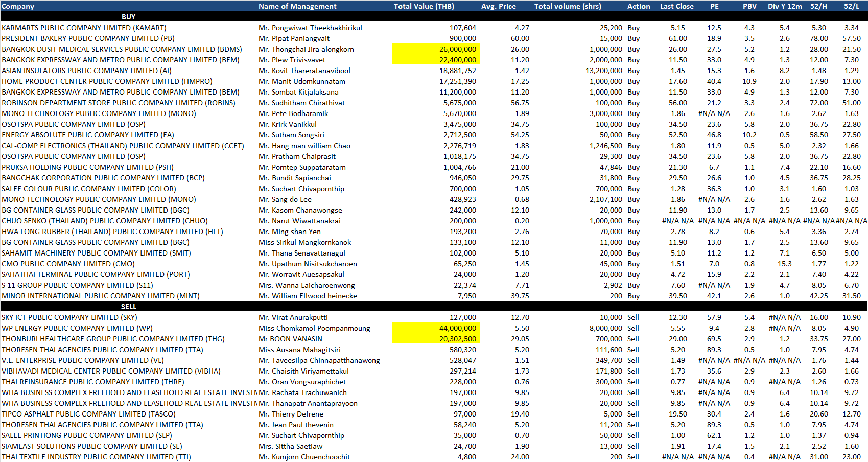Select MINOR INTERNATIONAL (MINT) company cell
Viewport: 868px width, 462px height.
[101, 296]
